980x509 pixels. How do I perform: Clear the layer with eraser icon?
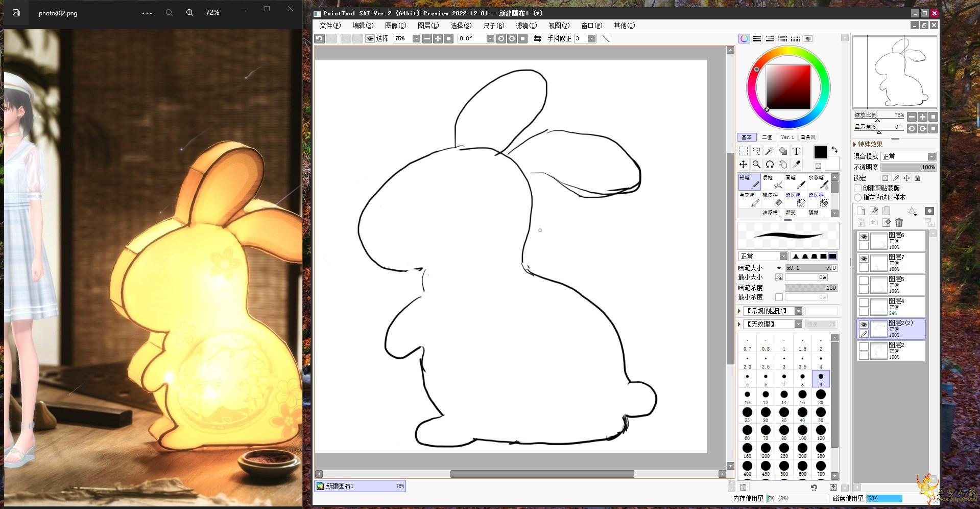point(887,222)
